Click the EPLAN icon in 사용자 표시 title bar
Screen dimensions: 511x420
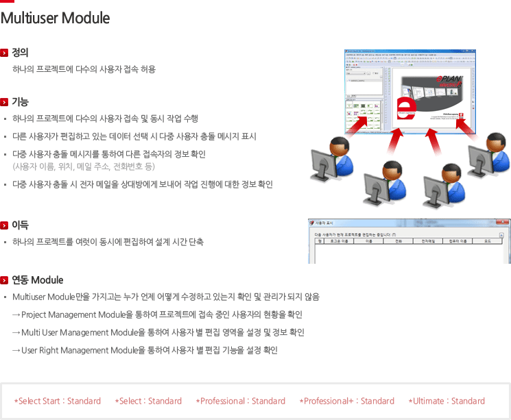click(x=311, y=223)
